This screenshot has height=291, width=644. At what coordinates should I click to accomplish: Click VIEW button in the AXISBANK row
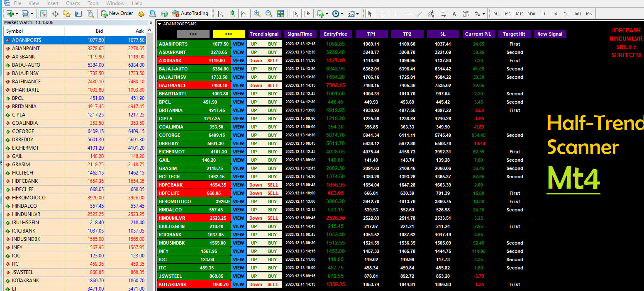point(238,61)
